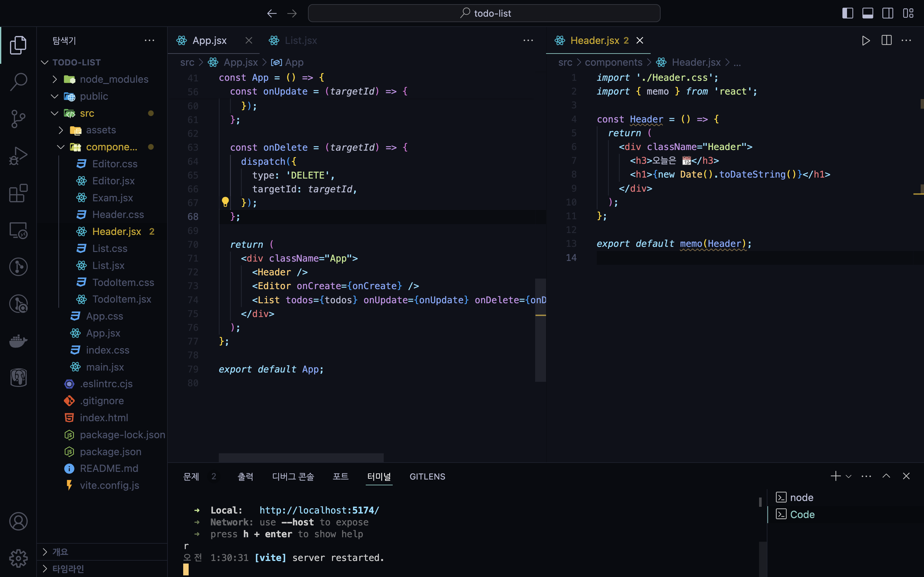The image size is (924, 577).
Task: Click the App.jsx horizontal scrollbar
Action: pos(301,457)
